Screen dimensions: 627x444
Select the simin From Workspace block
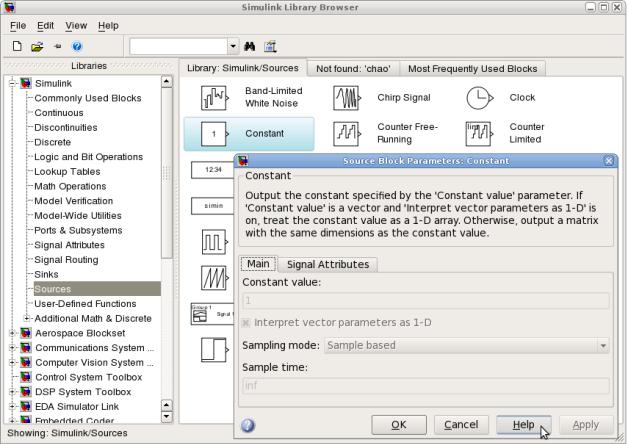(213, 206)
